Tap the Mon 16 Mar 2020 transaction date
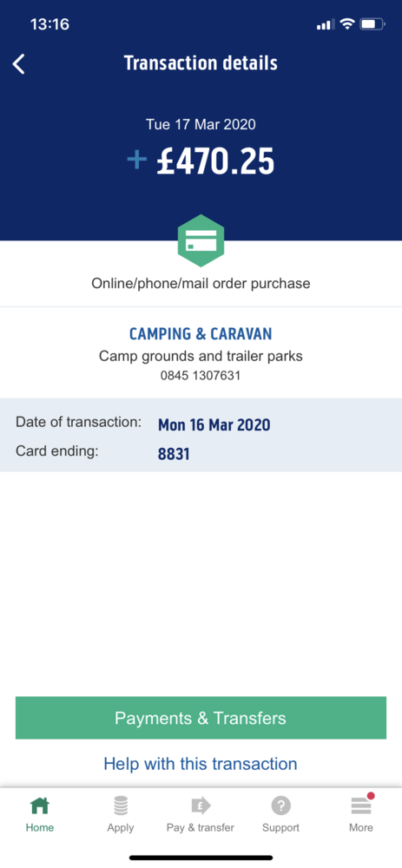 pos(214,425)
